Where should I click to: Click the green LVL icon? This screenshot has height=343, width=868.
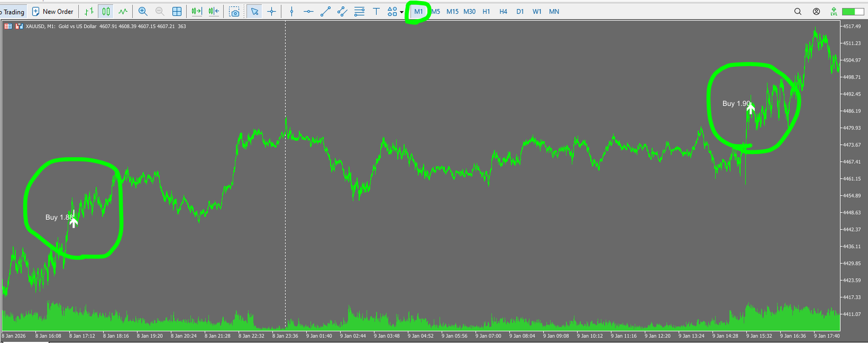pos(834,11)
